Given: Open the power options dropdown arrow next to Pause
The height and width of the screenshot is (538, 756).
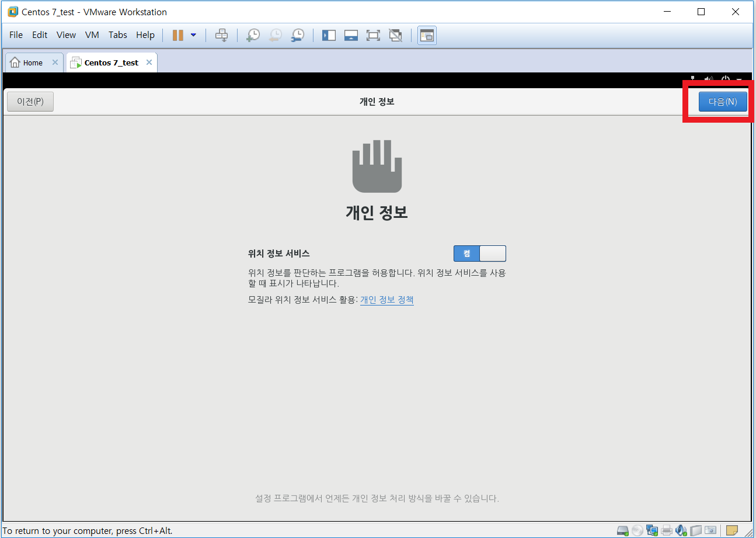Looking at the screenshot, I should [x=193, y=35].
